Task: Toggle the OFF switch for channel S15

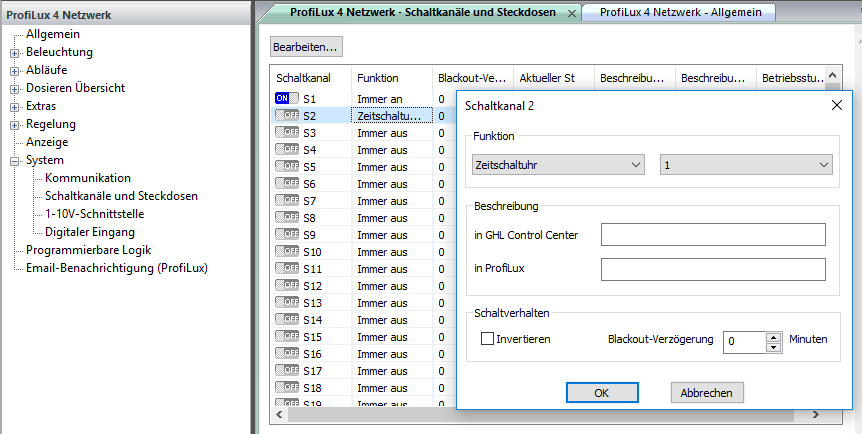Action: click(287, 337)
